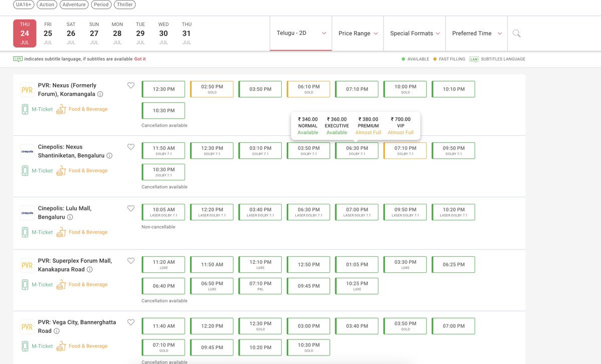Click PVR logo for Vega City
Screen dimensions: 601x364
click(27, 327)
